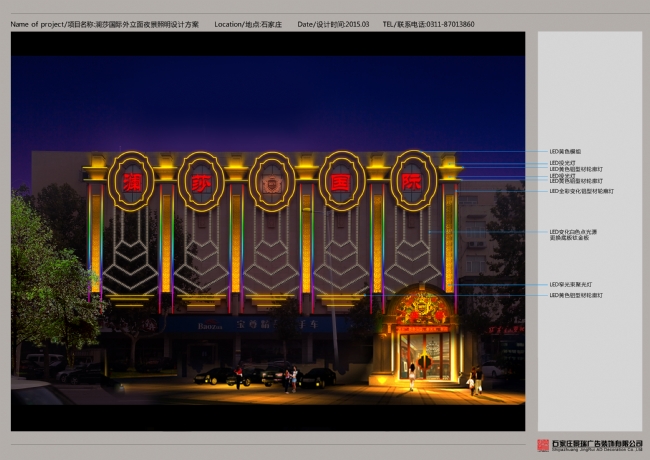Click the red 莎 sign on the facade

(x=201, y=182)
